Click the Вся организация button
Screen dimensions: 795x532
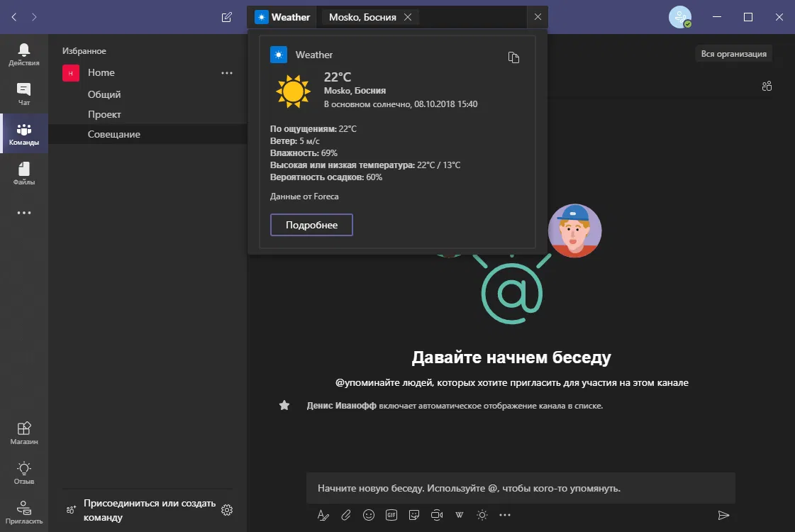(733, 54)
